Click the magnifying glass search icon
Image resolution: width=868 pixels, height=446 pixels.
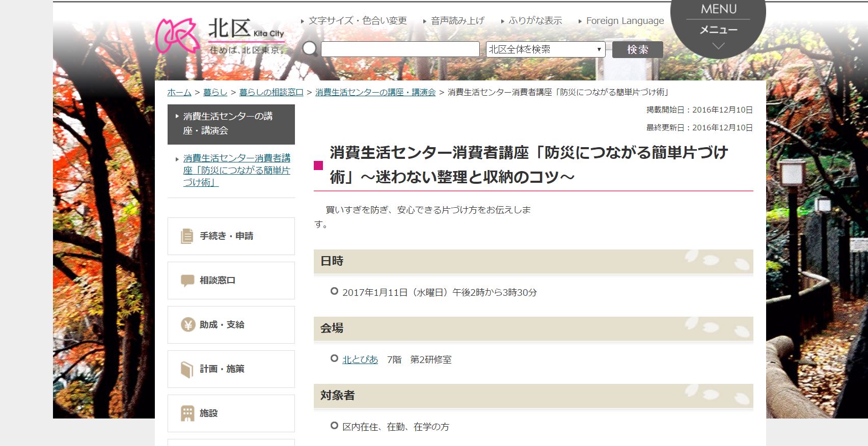pyautogui.click(x=310, y=49)
